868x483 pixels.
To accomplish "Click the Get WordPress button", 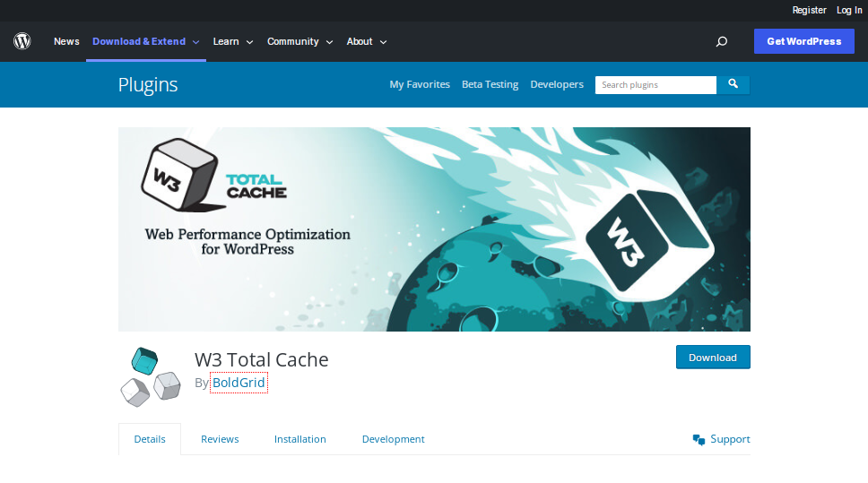I will [803, 41].
